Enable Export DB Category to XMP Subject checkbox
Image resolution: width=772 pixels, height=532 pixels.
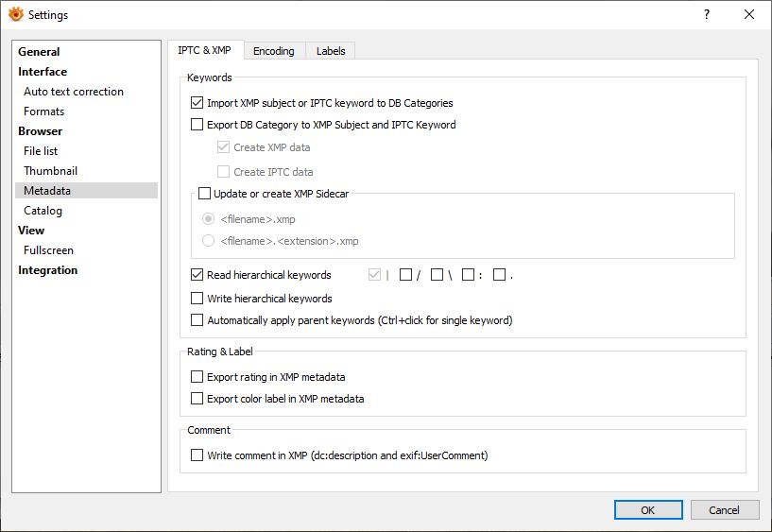[197, 125]
